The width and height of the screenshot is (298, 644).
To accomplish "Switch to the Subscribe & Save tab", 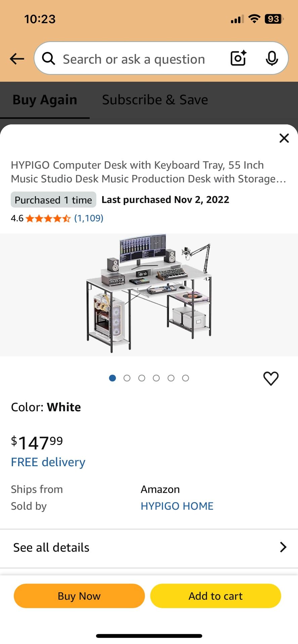I will 155,99.
